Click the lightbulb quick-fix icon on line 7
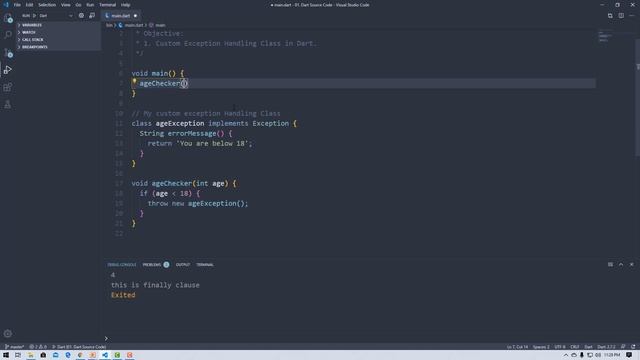640x360 pixels. pos(134,82)
